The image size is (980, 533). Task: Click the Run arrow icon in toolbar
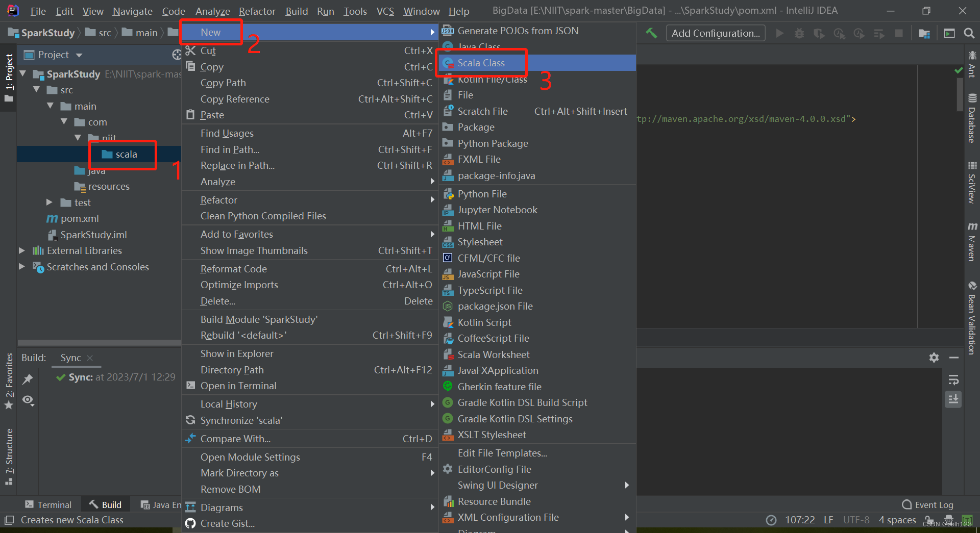tap(779, 33)
